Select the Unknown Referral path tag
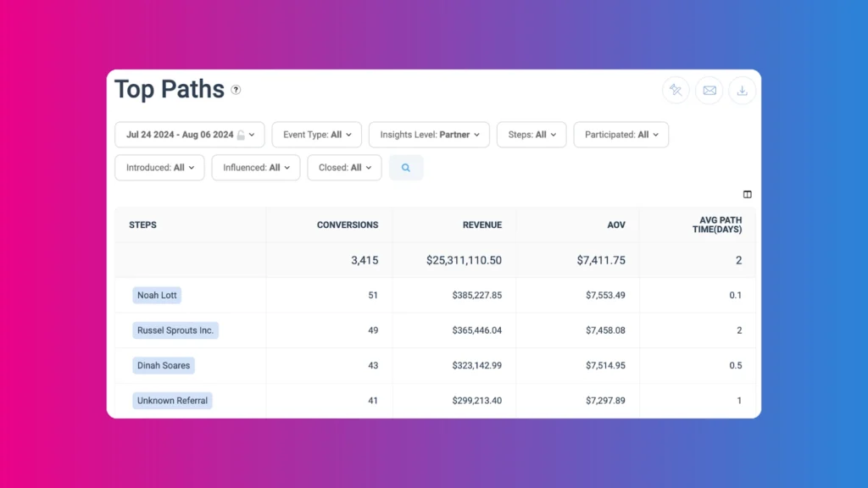The width and height of the screenshot is (868, 488). (x=172, y=400)
